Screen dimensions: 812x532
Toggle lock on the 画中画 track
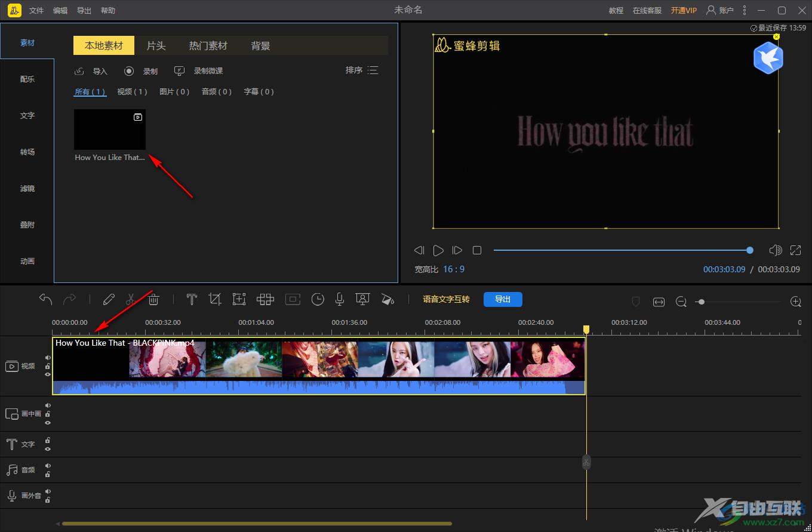click(48, 414)
